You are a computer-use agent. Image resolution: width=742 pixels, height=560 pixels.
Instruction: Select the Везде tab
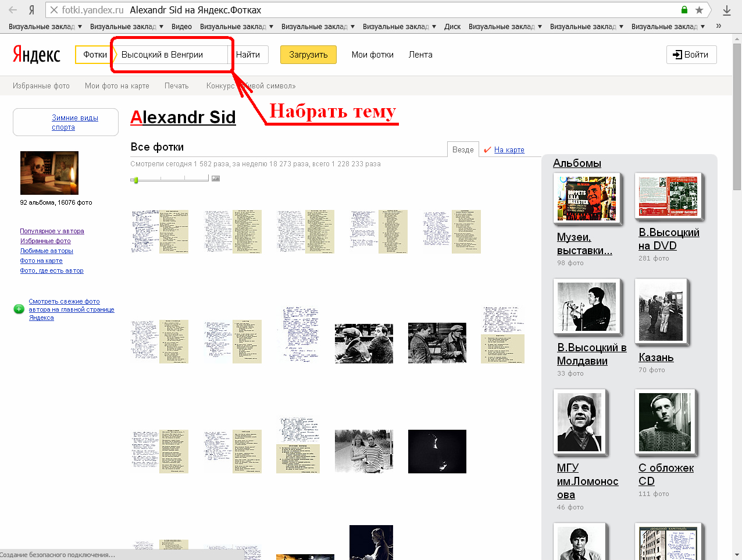pyautogui.click(x=463, y=149)
